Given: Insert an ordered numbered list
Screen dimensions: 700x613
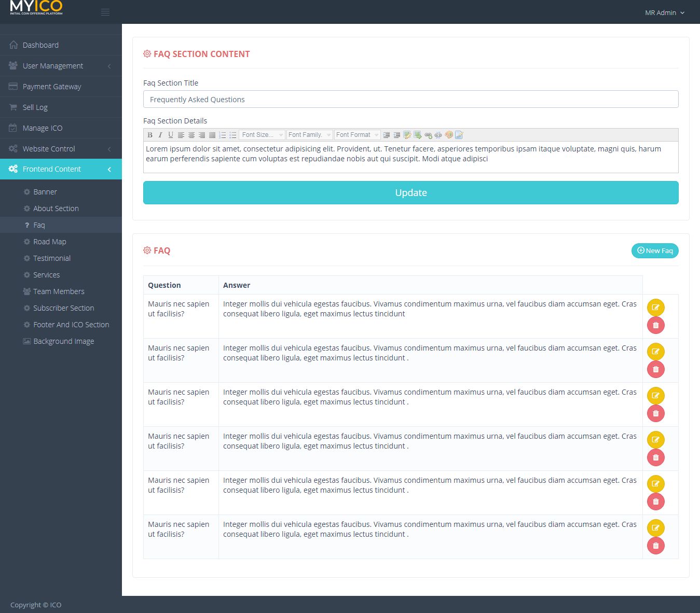Looking at the screenshot, I should coord(223,135).
